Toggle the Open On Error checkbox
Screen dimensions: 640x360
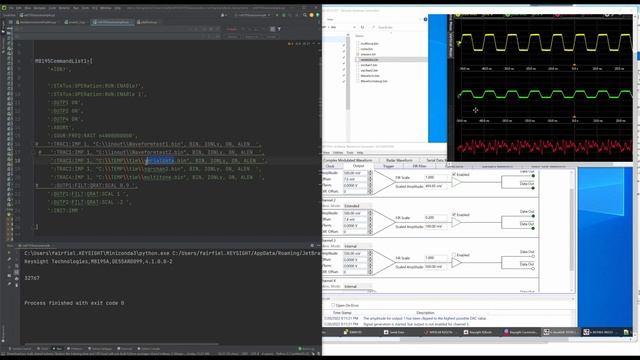tap(333, 305)
